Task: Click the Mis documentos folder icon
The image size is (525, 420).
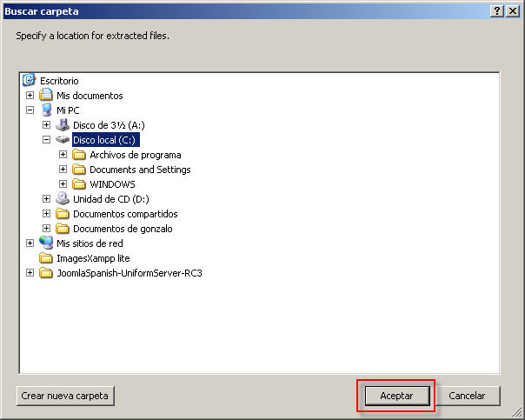Action: point(46,96)
